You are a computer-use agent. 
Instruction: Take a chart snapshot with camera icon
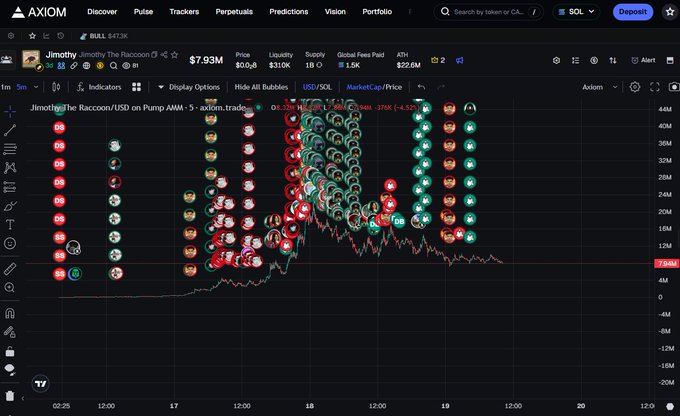(674, 87)
